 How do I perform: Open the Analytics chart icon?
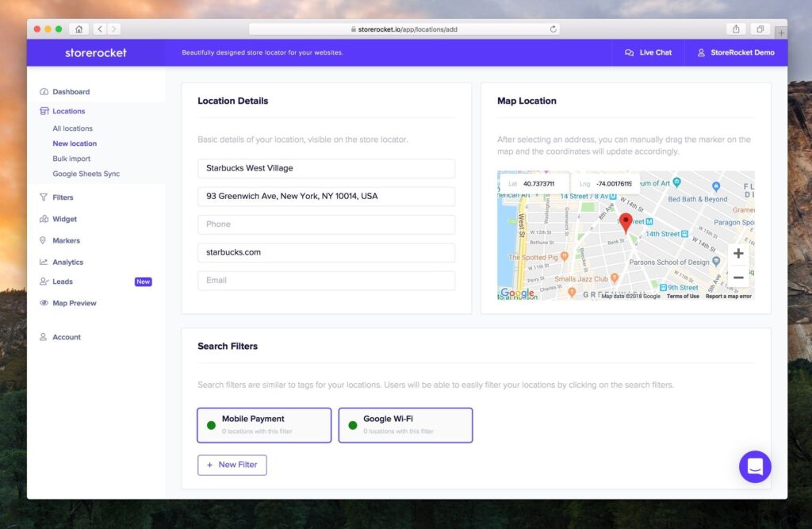(x=44, y=263)
